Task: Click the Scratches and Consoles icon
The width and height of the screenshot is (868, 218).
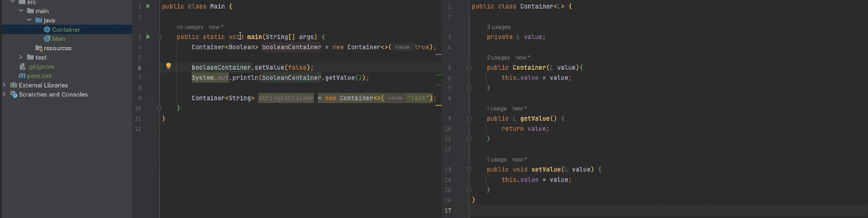Action: coord(14,95)
